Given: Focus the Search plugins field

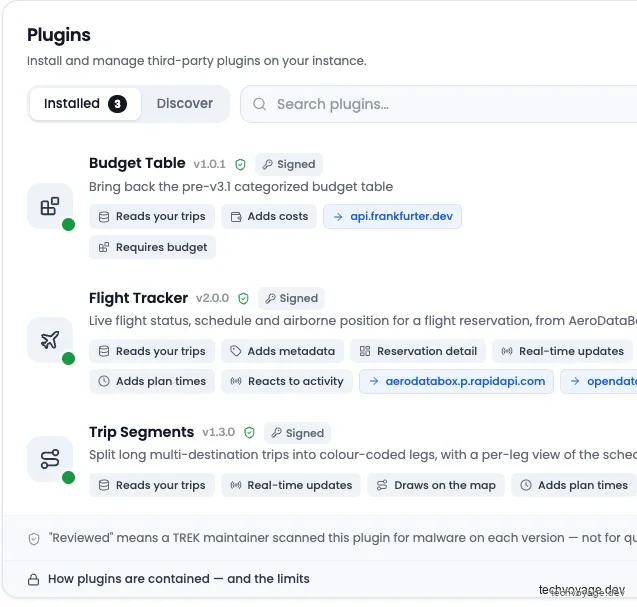Looking at the screenshot, I should (439, 104).
